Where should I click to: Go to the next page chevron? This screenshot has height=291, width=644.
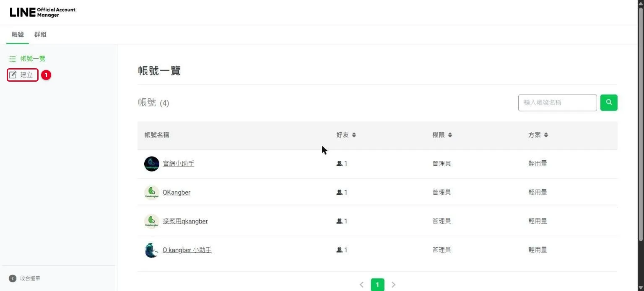(x=393, y=285)
